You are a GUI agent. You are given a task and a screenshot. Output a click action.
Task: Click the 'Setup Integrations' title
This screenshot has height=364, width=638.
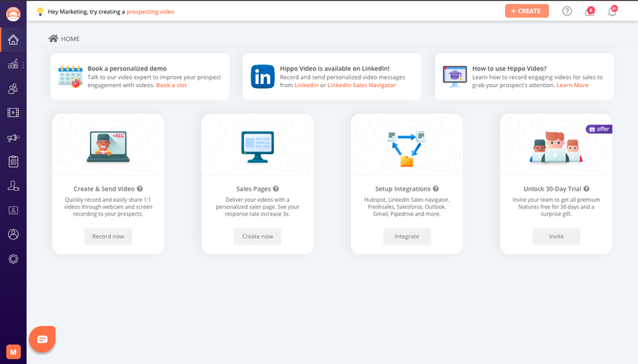[402, 188]
